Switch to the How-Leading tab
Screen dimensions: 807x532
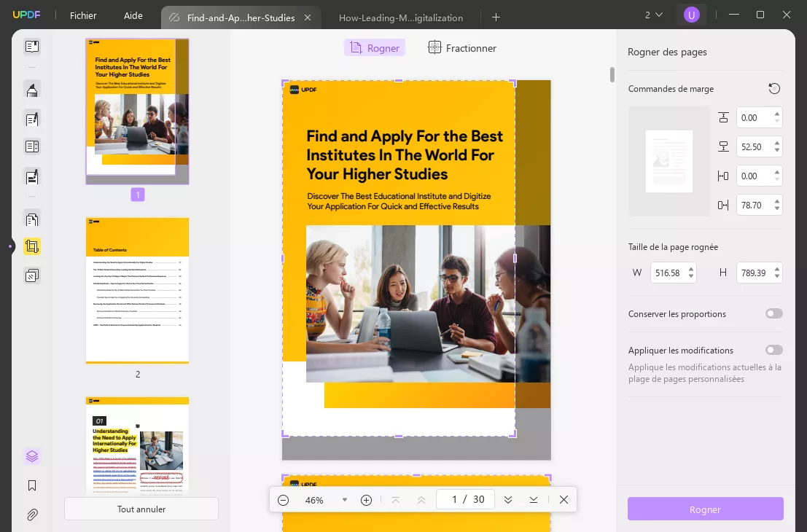pos(402,18)
